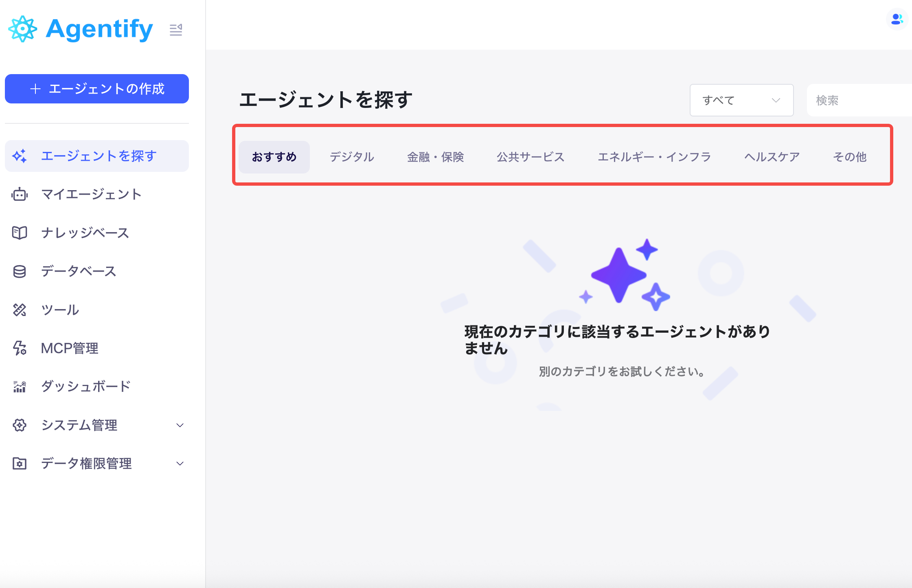Click the MCP管理 icon in the sidebar
912x588 pixels.
[x=20, y=348]
